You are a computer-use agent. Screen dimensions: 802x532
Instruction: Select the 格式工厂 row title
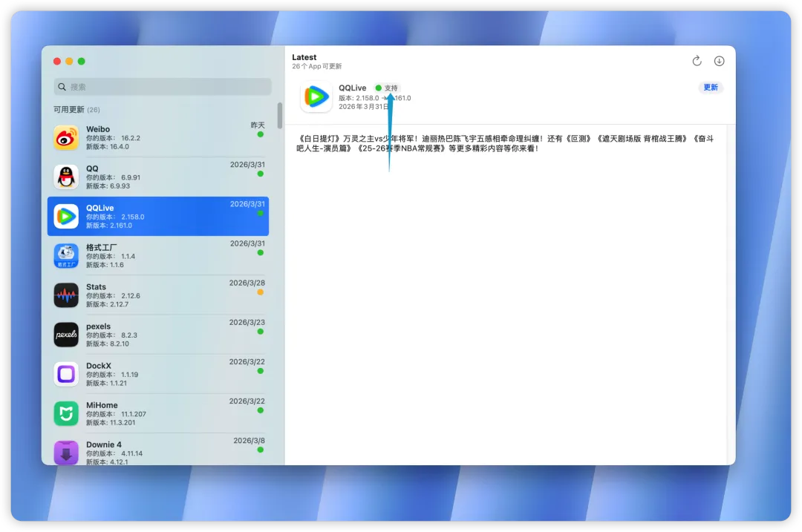[x=101, y=247]
